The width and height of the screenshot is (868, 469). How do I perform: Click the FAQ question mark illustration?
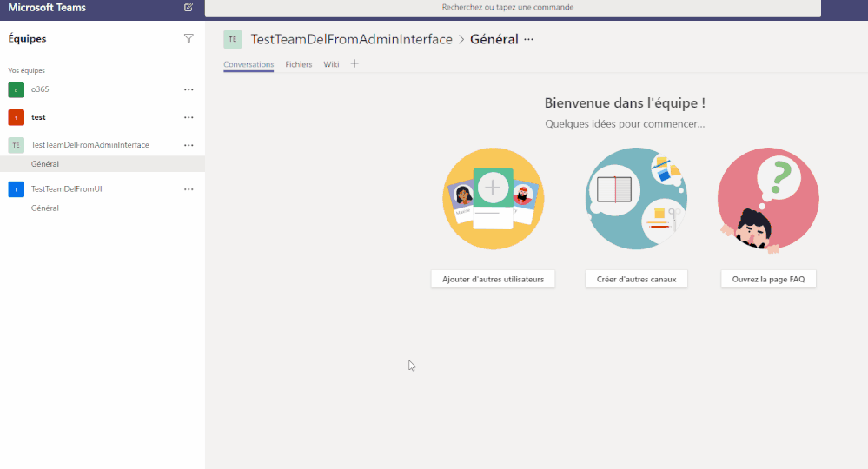768,199
